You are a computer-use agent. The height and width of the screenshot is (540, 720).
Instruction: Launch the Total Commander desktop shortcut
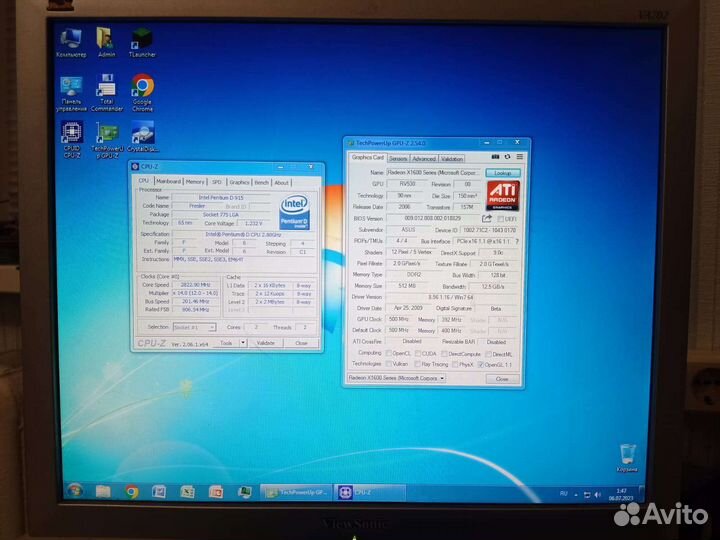click(107, 94)
